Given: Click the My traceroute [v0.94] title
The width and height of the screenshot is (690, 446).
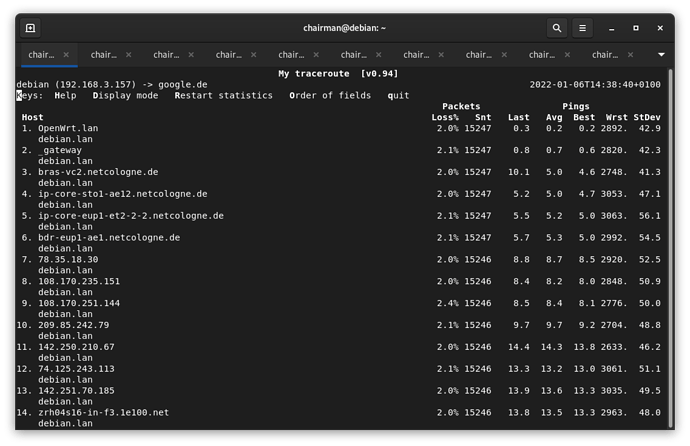Looking at the screenshot, I should [x=338, y=73].
